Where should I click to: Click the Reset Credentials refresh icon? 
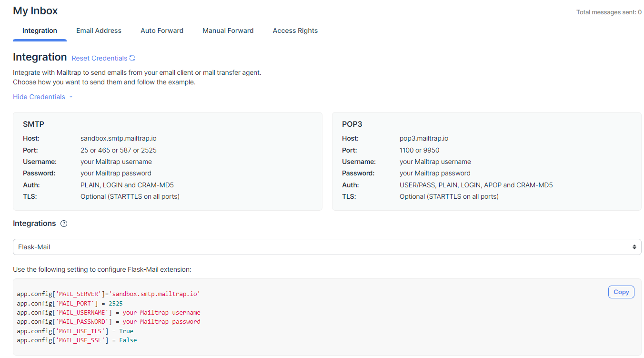[132, 57]
